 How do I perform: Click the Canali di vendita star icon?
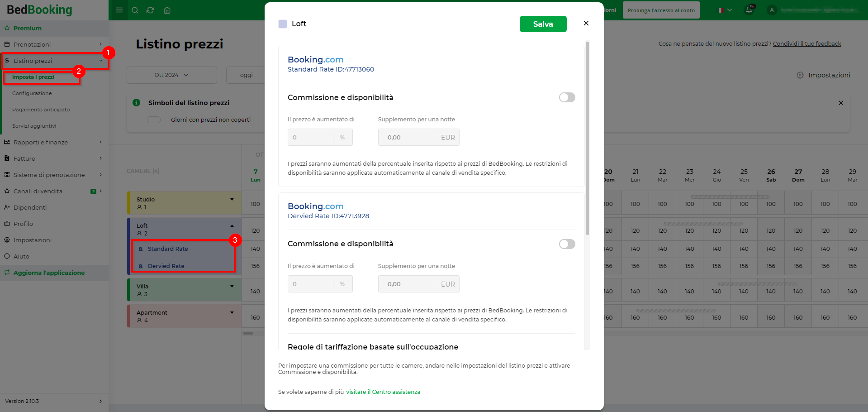point(7,191)
